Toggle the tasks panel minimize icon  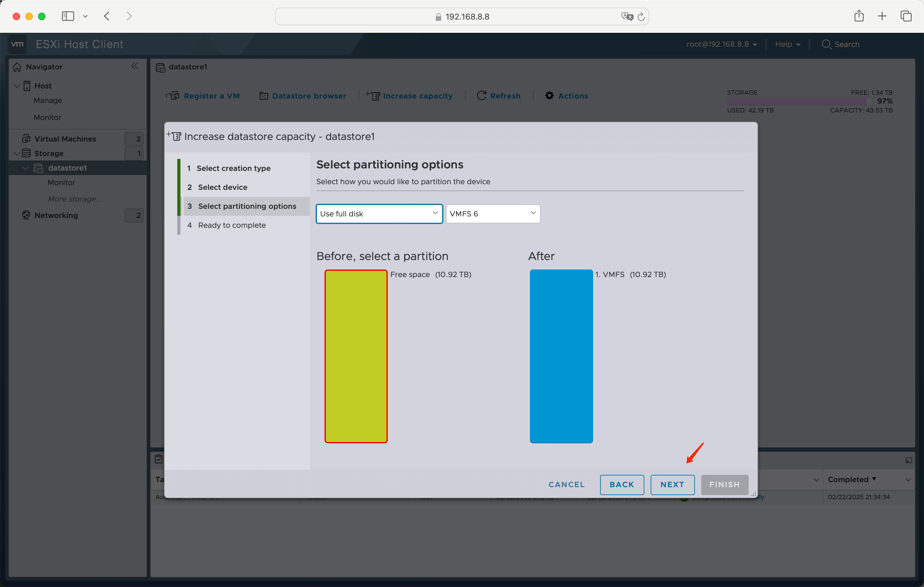click(908, 460)
